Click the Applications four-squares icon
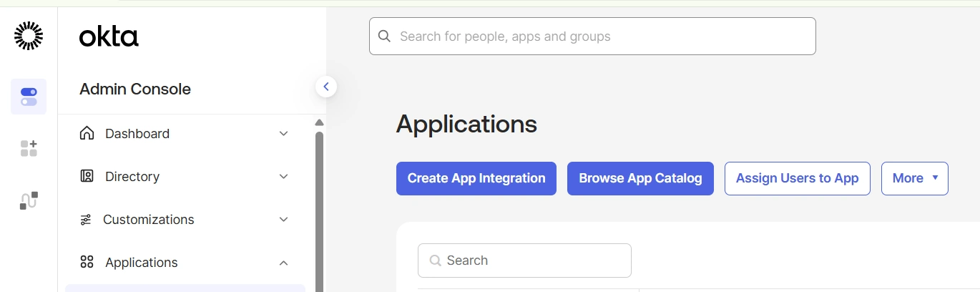This screenshot has height=292, width=980. point(87,262)
